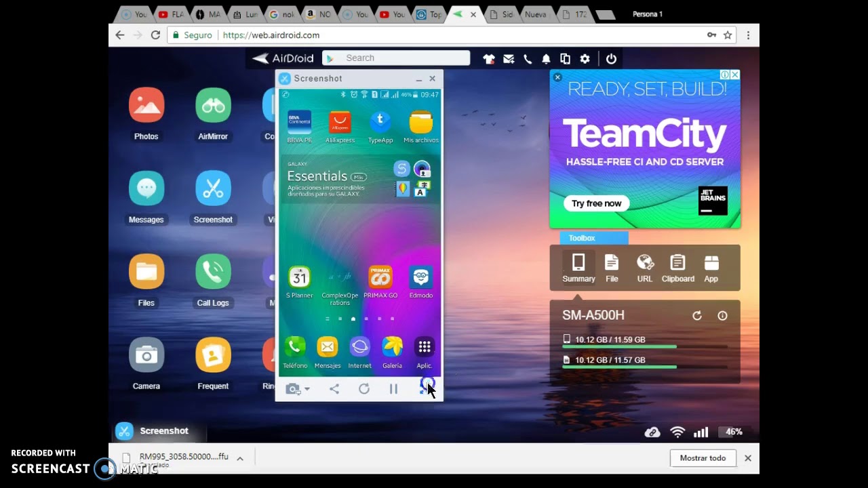Click the battery 46% indicator
This screenshot has height=488, width=868.
[734, 432]
